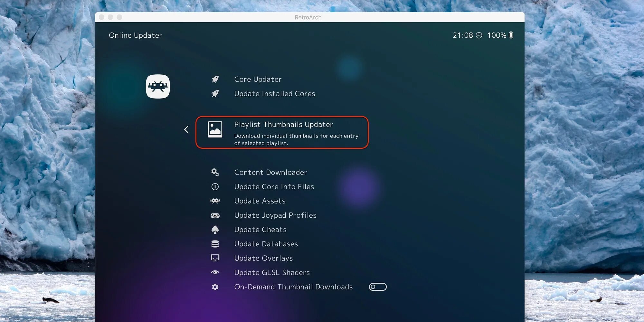Click the eye icon beside Update GLSL Shaders

pyautogui.click(x=215, y=272)
